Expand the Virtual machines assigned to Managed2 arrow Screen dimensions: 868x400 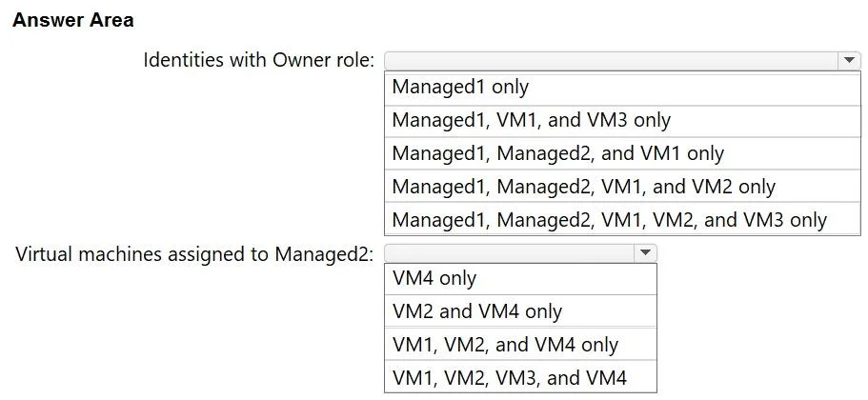645,252
